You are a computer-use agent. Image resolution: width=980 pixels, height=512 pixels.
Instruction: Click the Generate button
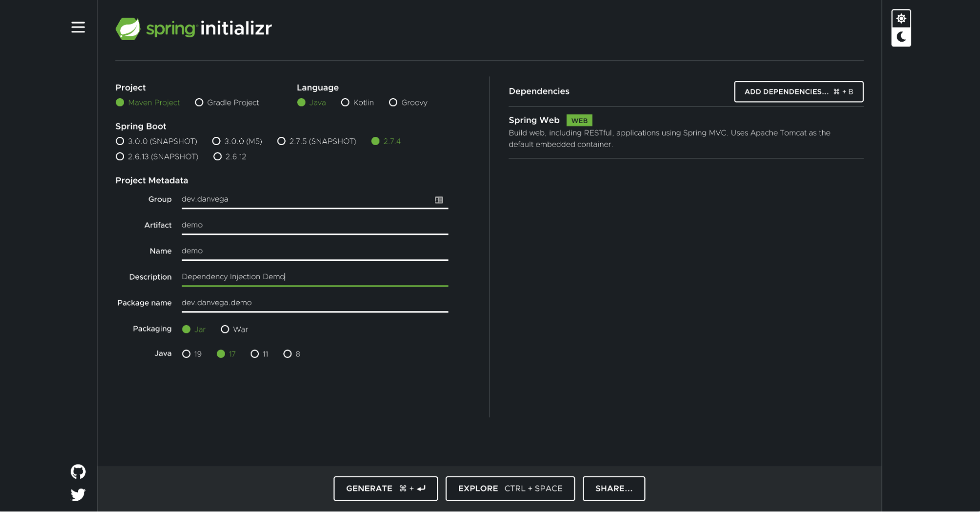385,488
